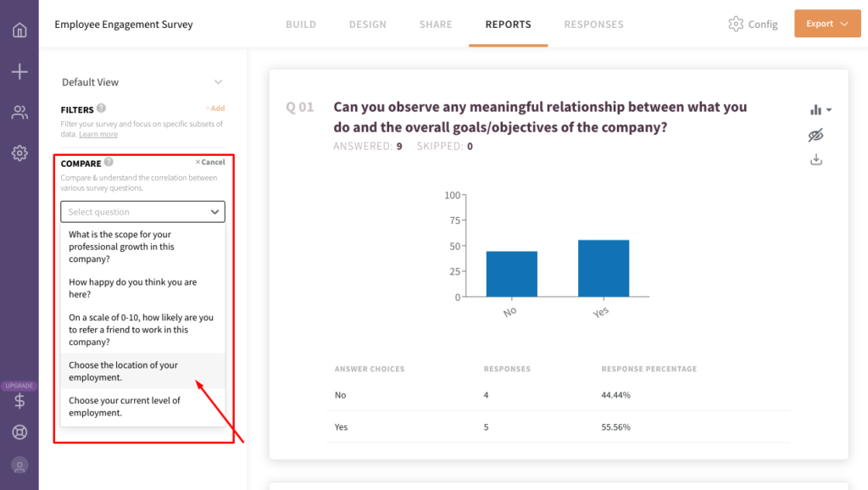Click the Upgrade dollar badge in the sidebar
Viewport: 868px width, 490px height.
click(19, 395)
